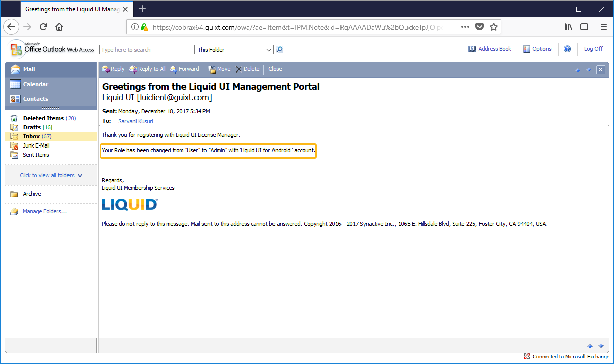The image size is (614, 364).
Task: Expand 'Click to view all folders'
Action: (x=50, y=175)
